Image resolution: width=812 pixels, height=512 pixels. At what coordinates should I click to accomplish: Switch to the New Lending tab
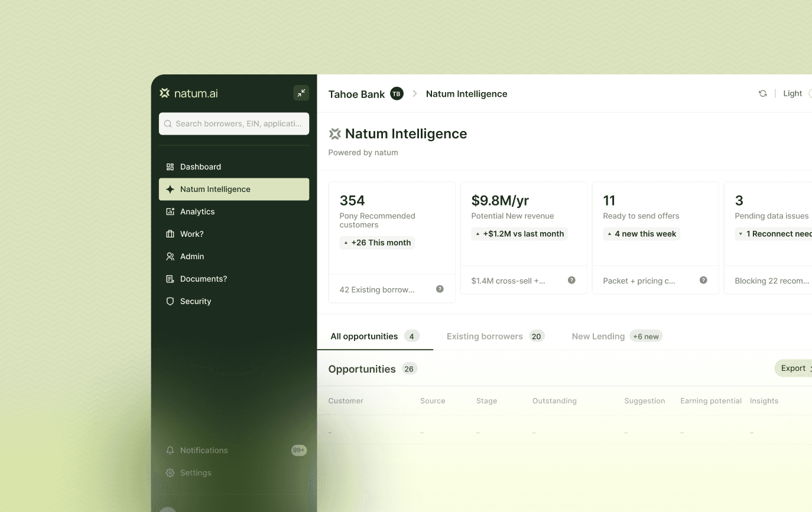(x=617, y=337)
